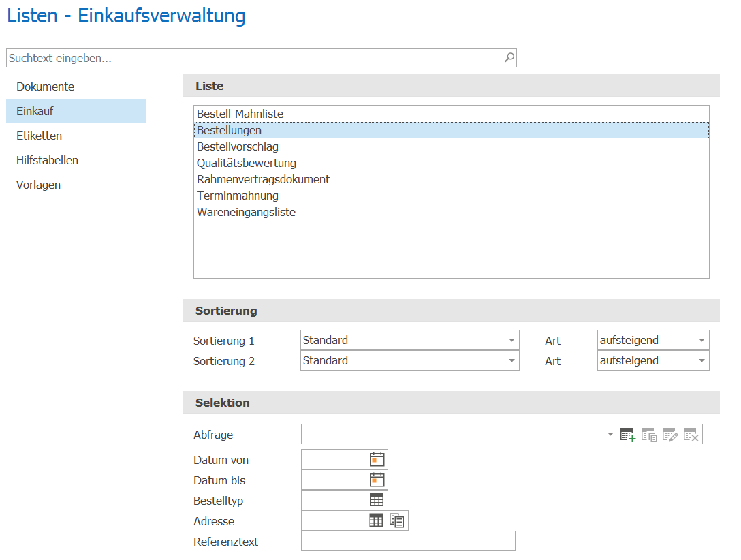Click the Adresse multi-select list icon
The width and height of the screenshot is (741, 560).
(x=397, y=520)
